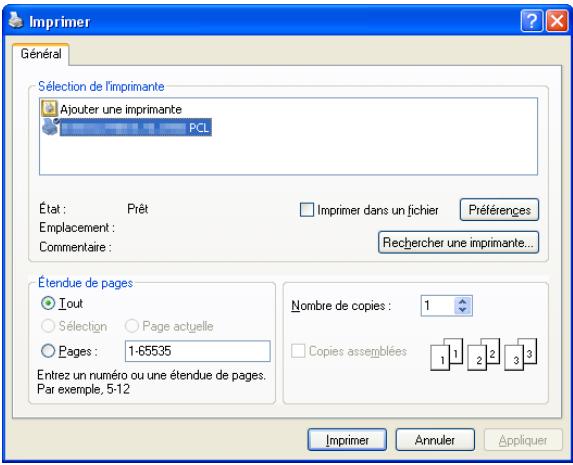Viewport: 573px width, 465px height.
Task: Select the Page actuelle radio button
Action: coord(132,326)
